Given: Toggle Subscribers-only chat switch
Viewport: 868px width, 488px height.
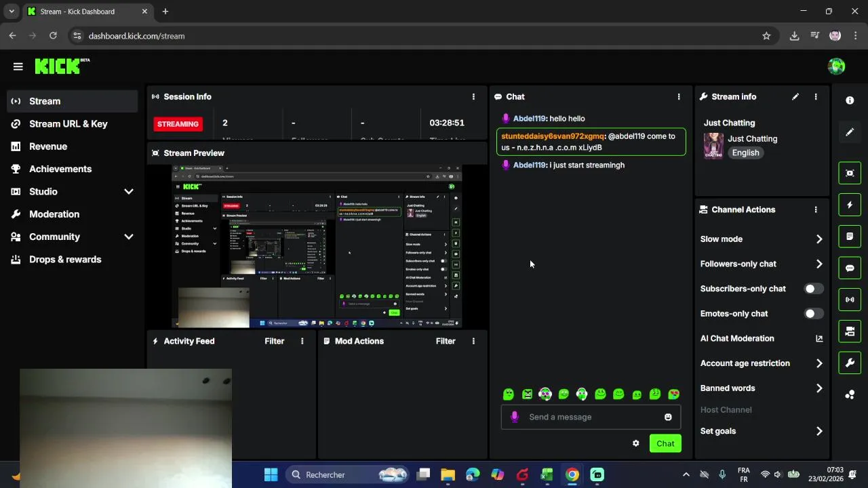Looking at the screenshot, I should 813,289.
